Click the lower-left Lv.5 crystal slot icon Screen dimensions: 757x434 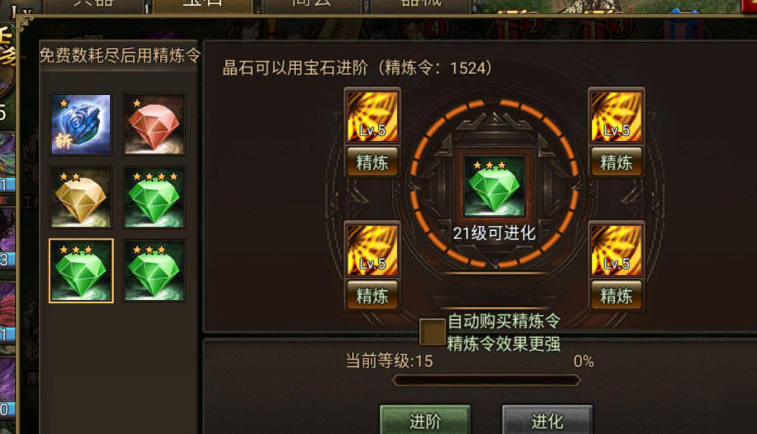[x=372, y=250]
